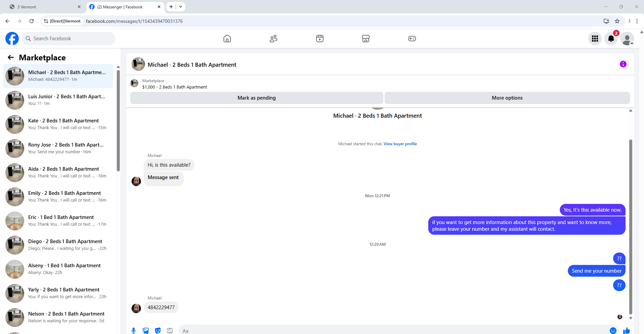Reload the page in browser

click(x=32, y=21)
